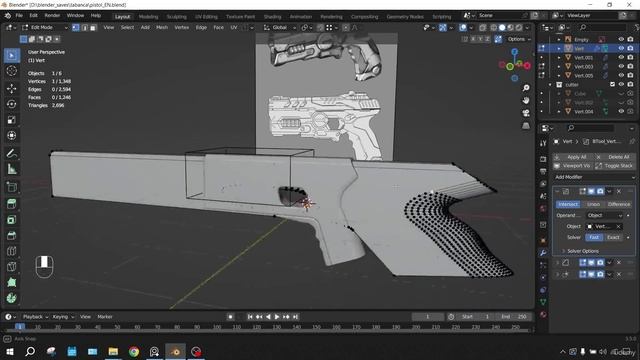This screenshot has height=360, width=640.
Task: Select the Cursor tool in the left toolbar
Action: (x=12, y=71)
